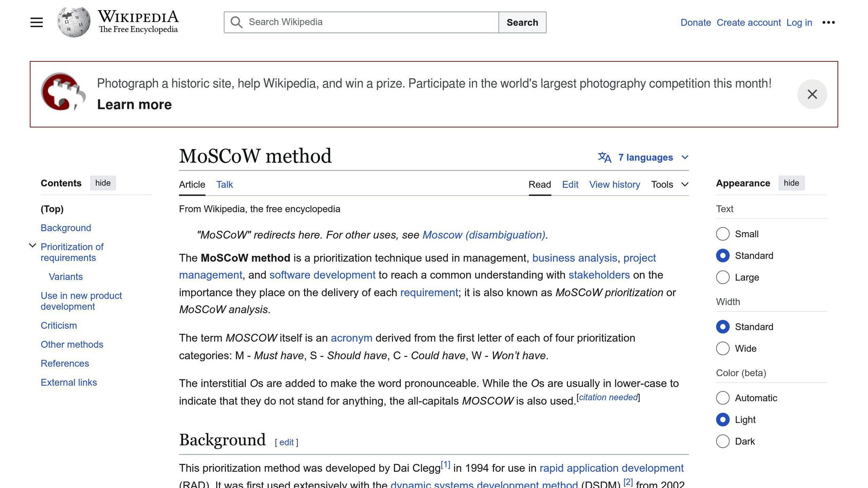Open the ellipsis personal tools menu
868x488 pixels.
click(x=828, y=22)
